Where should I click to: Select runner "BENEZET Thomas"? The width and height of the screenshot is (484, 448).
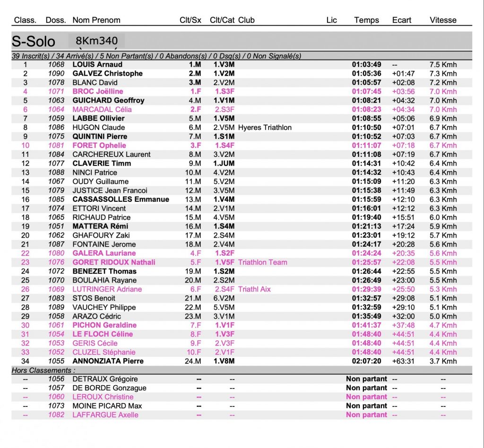[x=104, y=271]
